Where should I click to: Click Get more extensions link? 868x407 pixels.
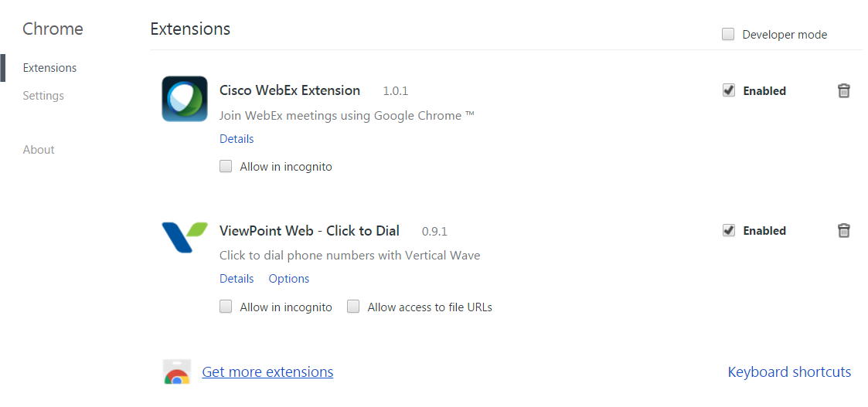(x=267, y=372)
